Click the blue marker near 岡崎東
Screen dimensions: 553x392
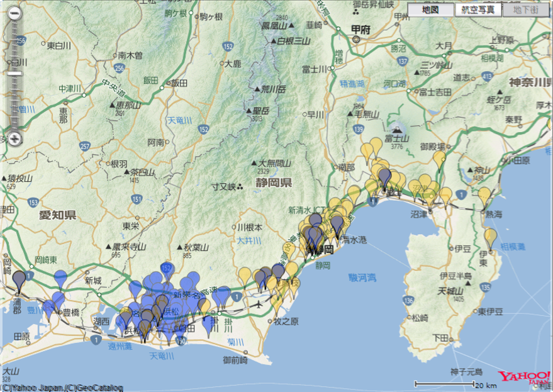(x=60, y=277)
